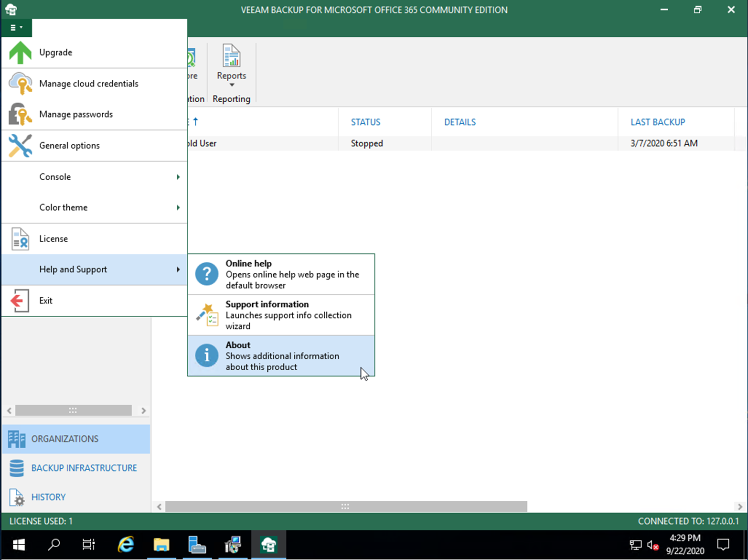The image size is (748, 560).
Task: Open Task View on the taskbar
Action: click(x=89, y=544)
